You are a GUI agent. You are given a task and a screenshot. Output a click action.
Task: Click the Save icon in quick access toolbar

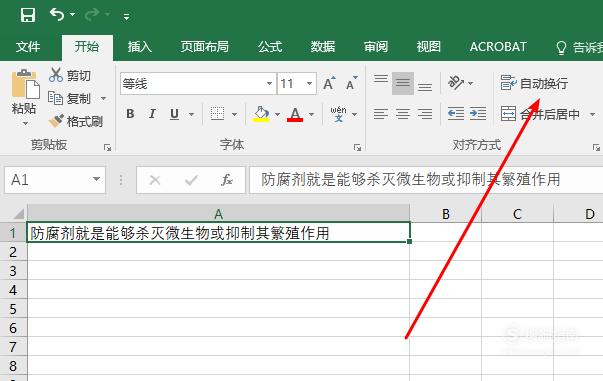(28, 15)
